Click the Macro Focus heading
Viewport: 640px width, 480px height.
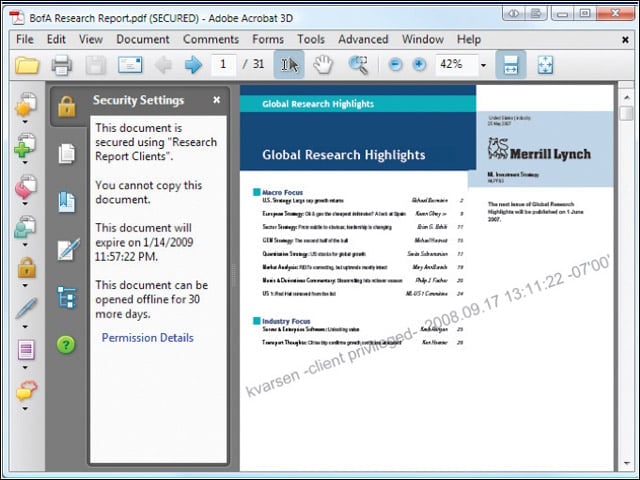[282, 192]
